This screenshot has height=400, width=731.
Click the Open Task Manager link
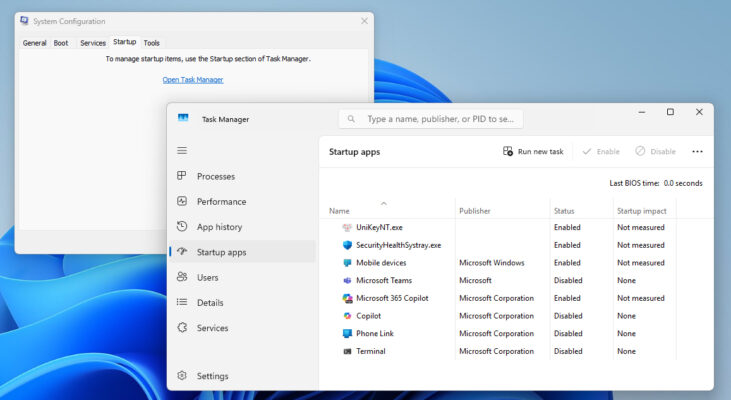[x=193, y=80]
